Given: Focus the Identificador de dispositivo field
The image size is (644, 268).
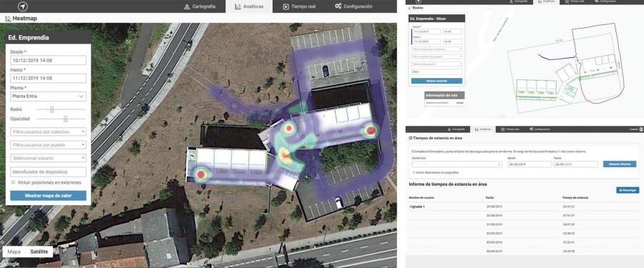Looking at the screenshot, I should (x=48, y=172).
